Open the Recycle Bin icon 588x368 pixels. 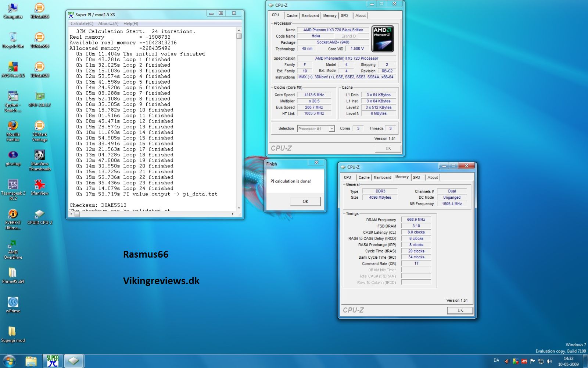(x=13, y=40)
